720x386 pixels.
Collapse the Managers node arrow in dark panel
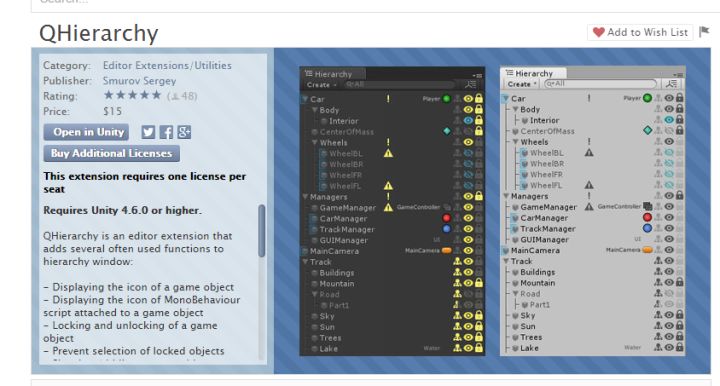[x=305, y=196]
